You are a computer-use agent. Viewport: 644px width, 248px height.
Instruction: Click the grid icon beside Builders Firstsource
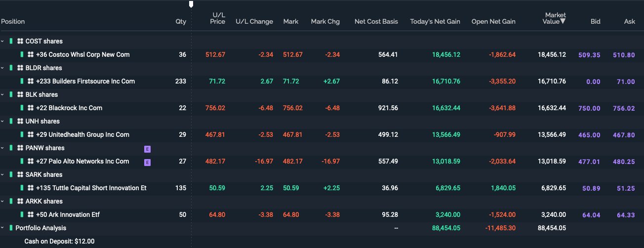coord(31,81)
